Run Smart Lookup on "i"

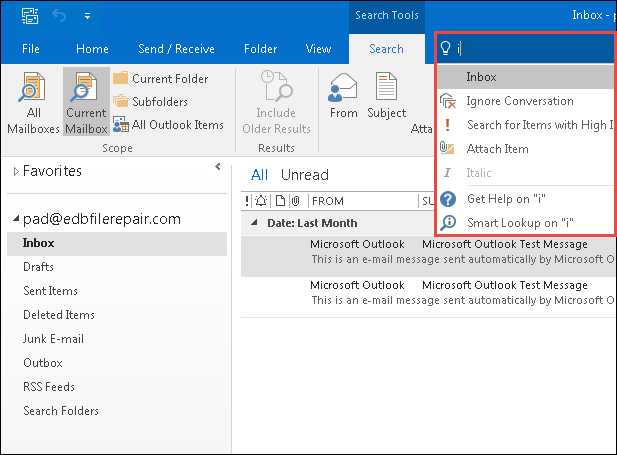526,223
